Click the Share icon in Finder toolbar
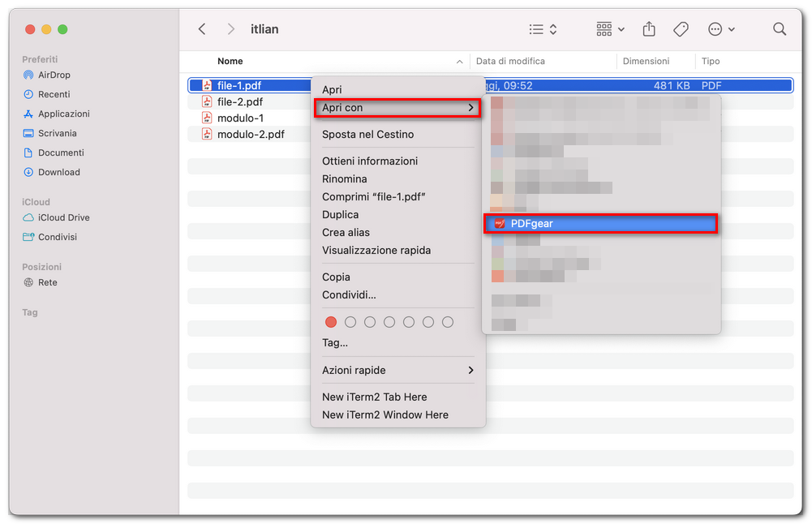The height and width of the screenshot is (524, 812). 648,28
